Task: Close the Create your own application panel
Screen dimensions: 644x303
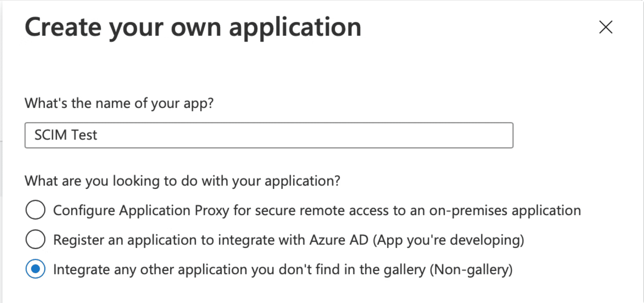Action: tap(606, 27)
